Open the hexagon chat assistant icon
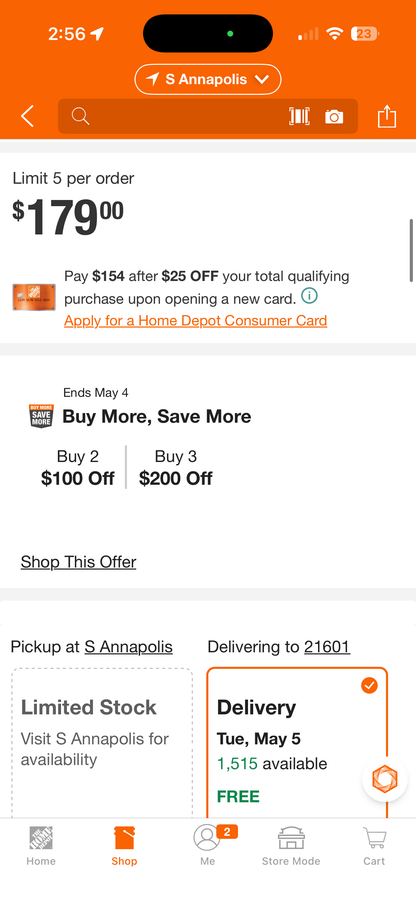The image size is (416, 904). click(384, 779)
